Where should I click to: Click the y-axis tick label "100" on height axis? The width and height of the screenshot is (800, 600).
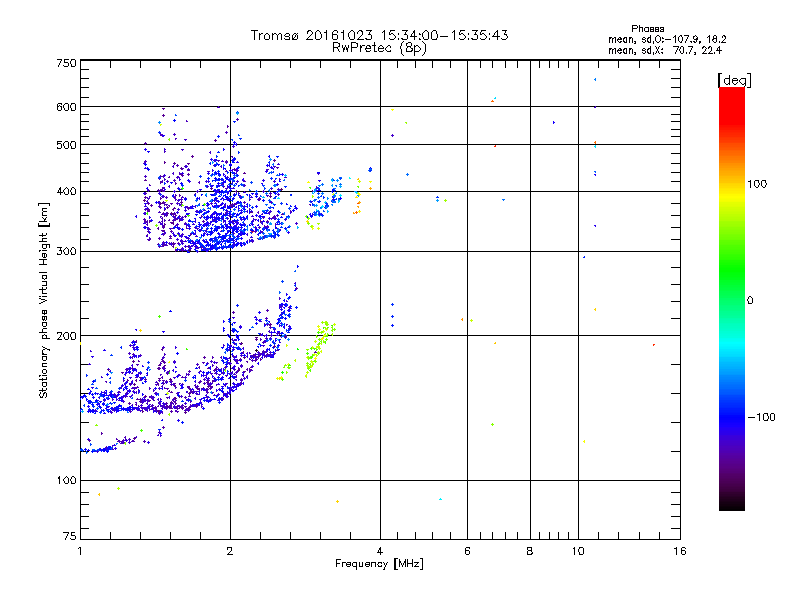tap(66, 481)
